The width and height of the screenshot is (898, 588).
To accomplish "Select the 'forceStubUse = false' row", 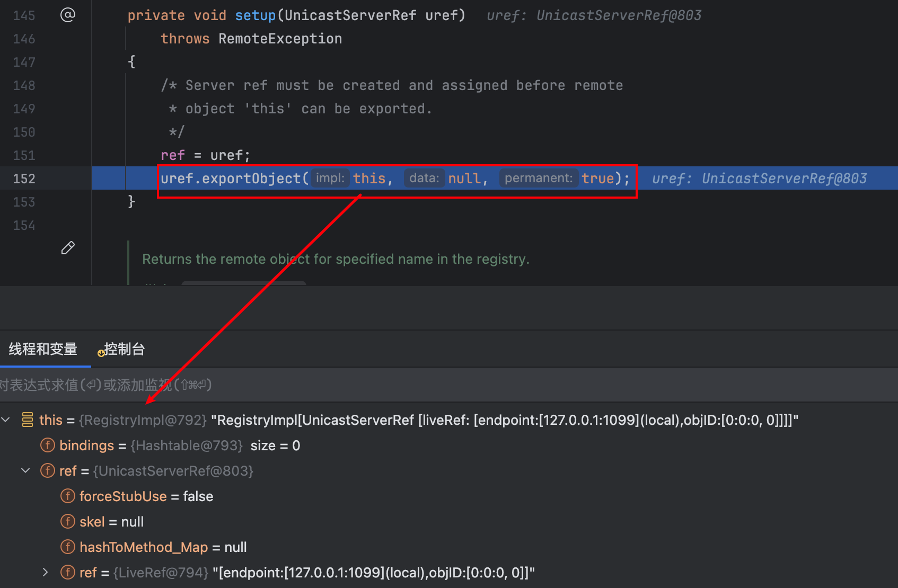I will [449, 496].
